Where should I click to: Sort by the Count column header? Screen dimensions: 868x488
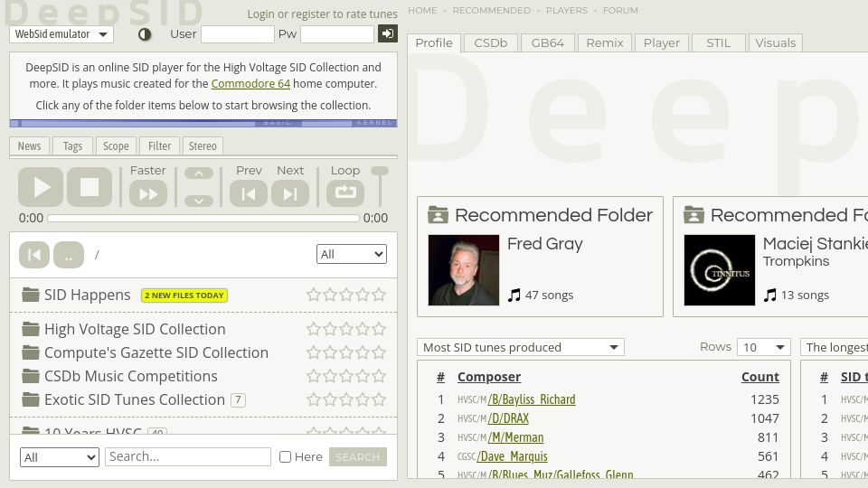point(760,377)
